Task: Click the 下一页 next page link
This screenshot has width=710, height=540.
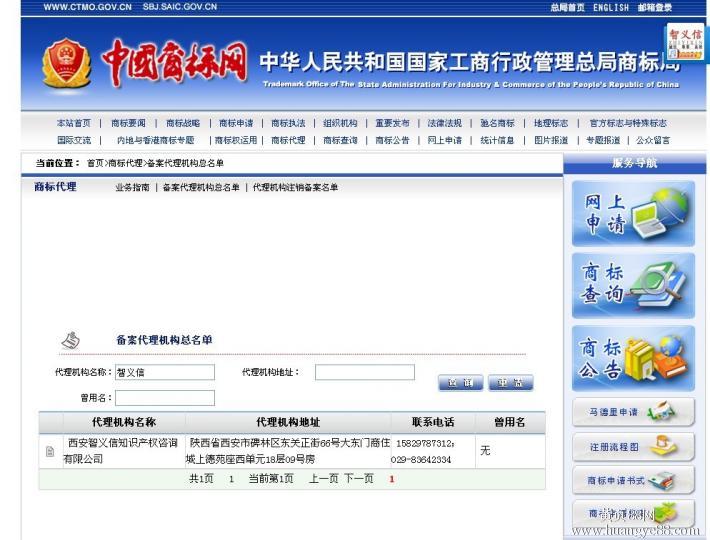Action: [x=359, y=479]
